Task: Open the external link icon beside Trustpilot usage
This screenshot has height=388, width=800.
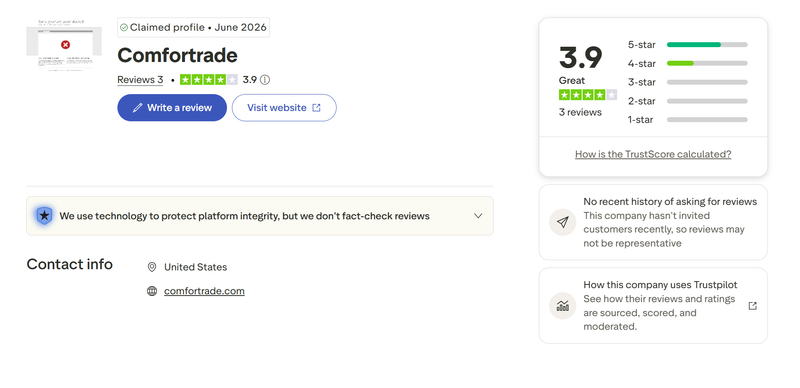Action: 753,306
